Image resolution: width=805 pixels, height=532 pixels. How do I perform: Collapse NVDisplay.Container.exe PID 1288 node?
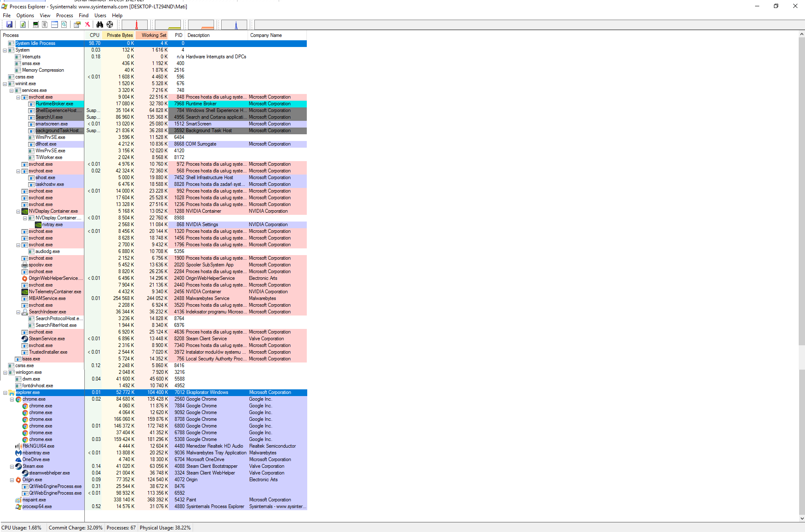18,211
